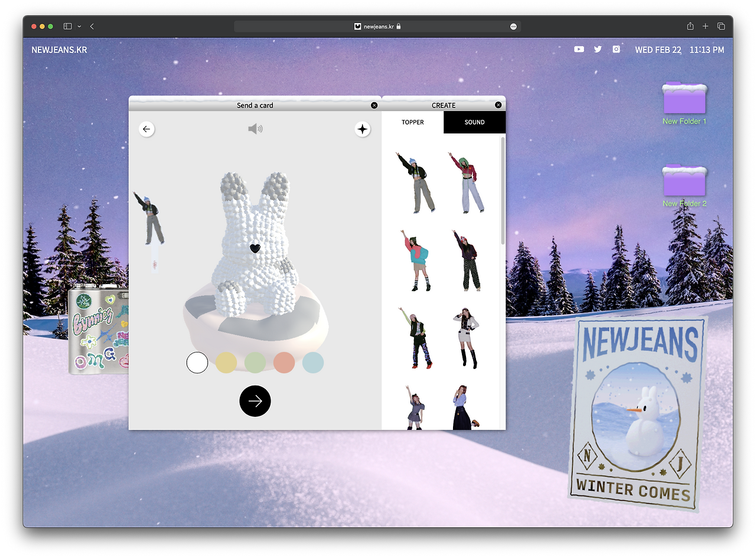Pick the light blue color swatch
The height and width of the screenshot is (558, 756).
pyautogui.click(x=313, y=363)
